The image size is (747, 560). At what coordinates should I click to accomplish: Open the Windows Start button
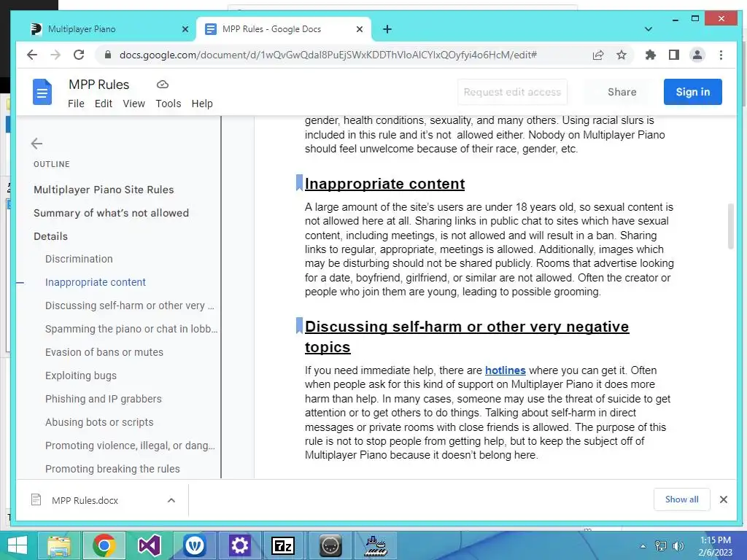pyautogui.click(x=18, y=545)
